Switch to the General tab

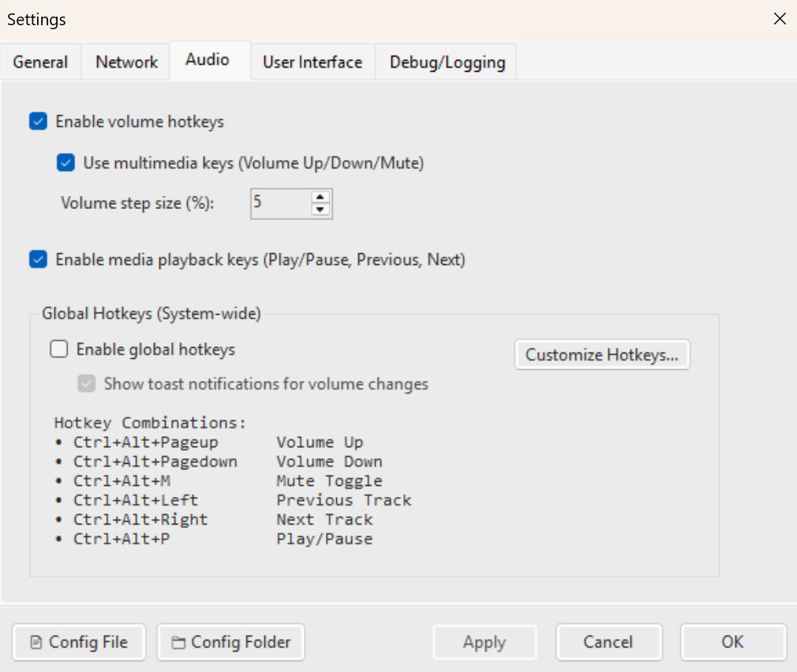click(41, 62)
